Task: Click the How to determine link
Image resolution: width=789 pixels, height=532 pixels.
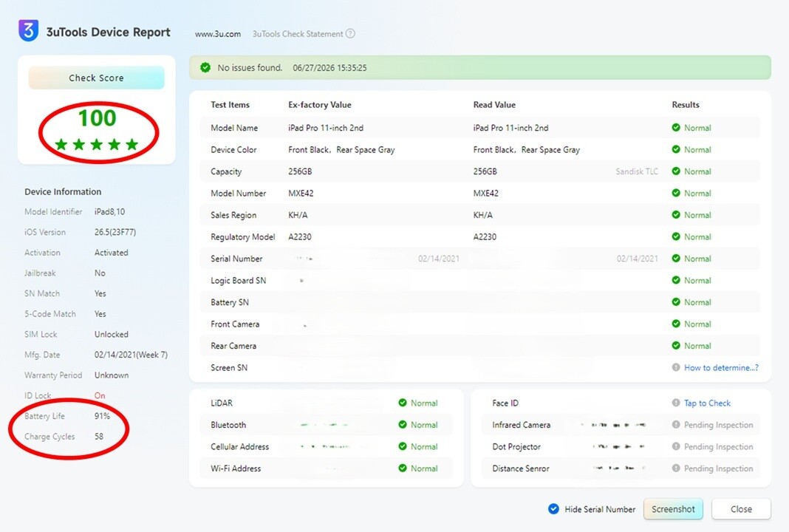Action: point(721,367)
